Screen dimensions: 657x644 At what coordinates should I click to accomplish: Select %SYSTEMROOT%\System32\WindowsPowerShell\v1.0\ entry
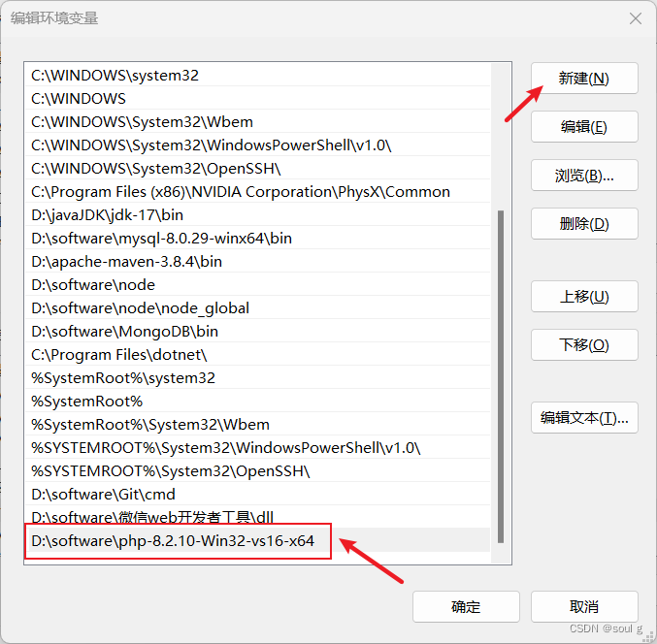coord(258,448)
